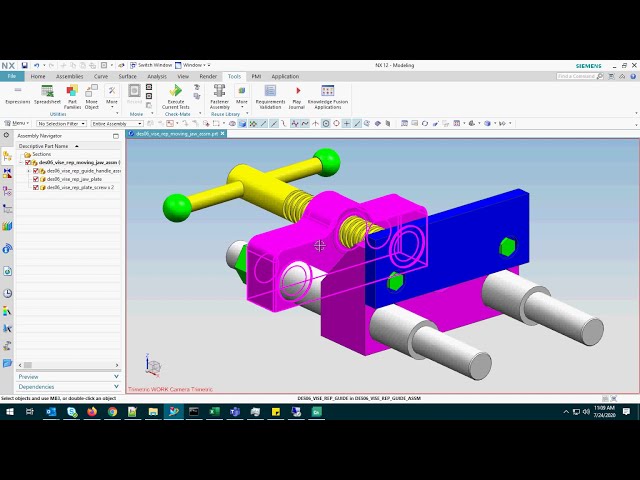This screenshot has width=640, height=480.
Task: Launch Part Families
Action: pyautogui.click(x=72, y=97)
